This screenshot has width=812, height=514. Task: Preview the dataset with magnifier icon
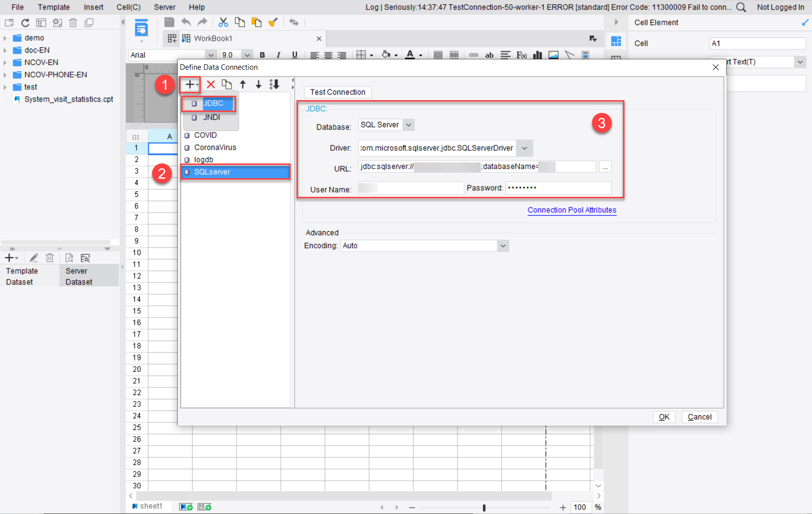tap(69, 257)
